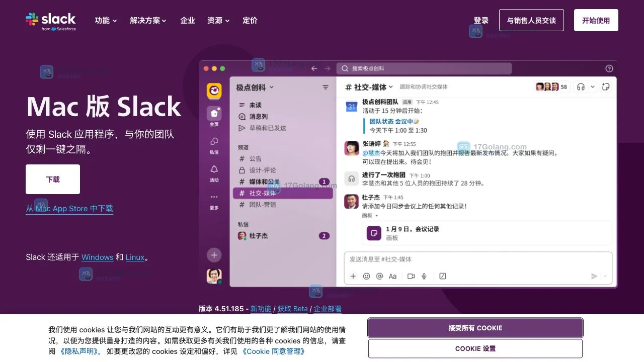The height and width of the screenshot is (362, 644).
Task: Click the slash shortcut icon in composer
Action: tap(443, 276)
